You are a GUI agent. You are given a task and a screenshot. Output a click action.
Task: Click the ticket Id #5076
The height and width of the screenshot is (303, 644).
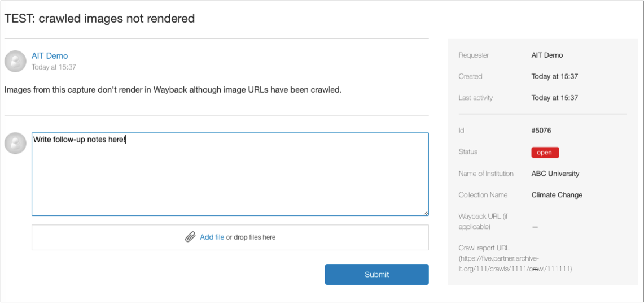coord(541,131)
